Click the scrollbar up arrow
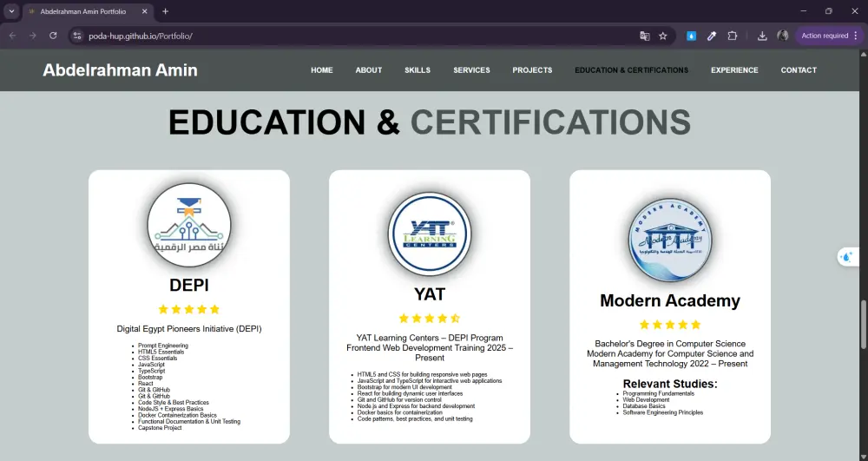Screen dimensions: 868x461 [x=863, y=54]
